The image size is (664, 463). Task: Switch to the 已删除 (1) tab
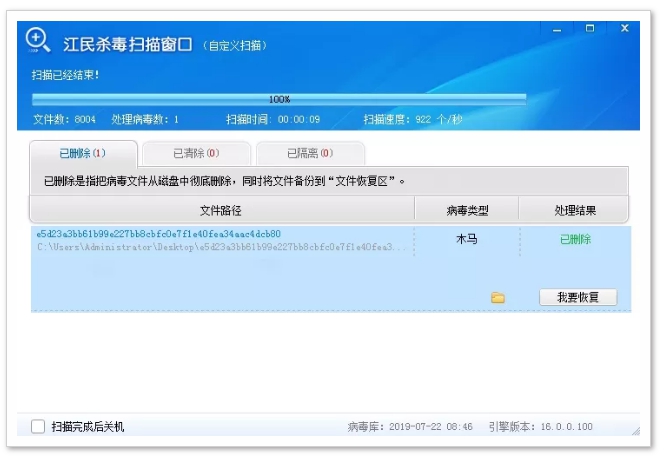tap(83, 153)
